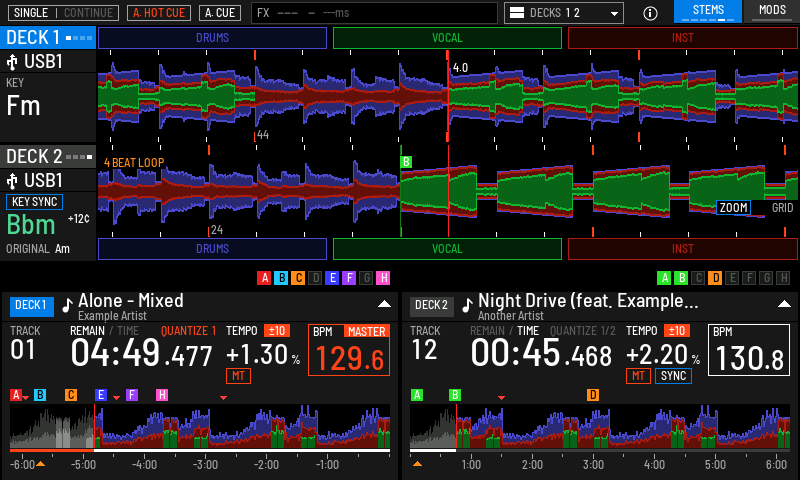Click the Deck 1 USB1 source icon
Screen dimensions: 800x480
[12, 62]
